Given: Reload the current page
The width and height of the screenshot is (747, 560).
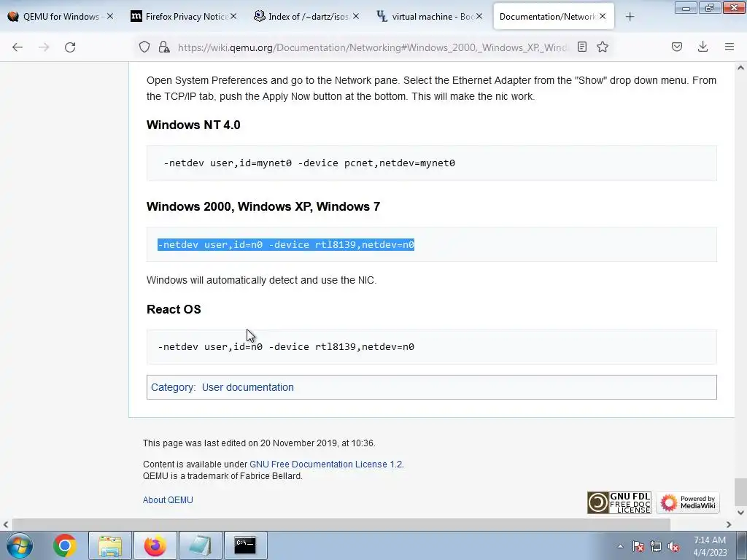Looking at the screenshot, I should 70,47.
